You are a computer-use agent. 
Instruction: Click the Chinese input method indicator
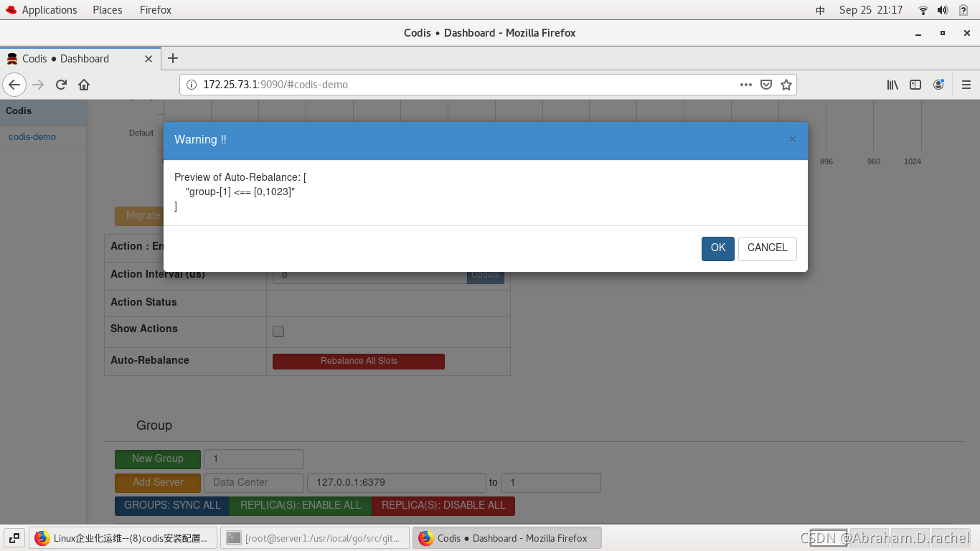[x=821, y=10]
